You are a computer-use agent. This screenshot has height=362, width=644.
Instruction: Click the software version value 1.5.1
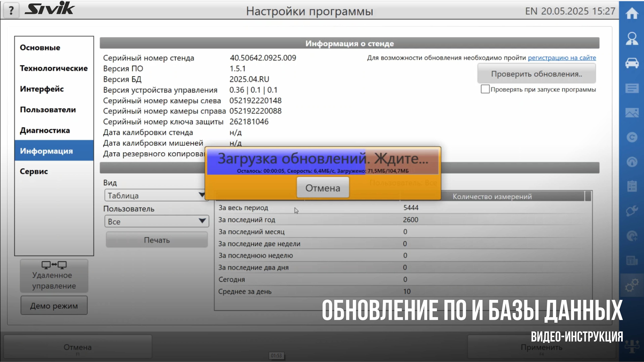[237, 68]
